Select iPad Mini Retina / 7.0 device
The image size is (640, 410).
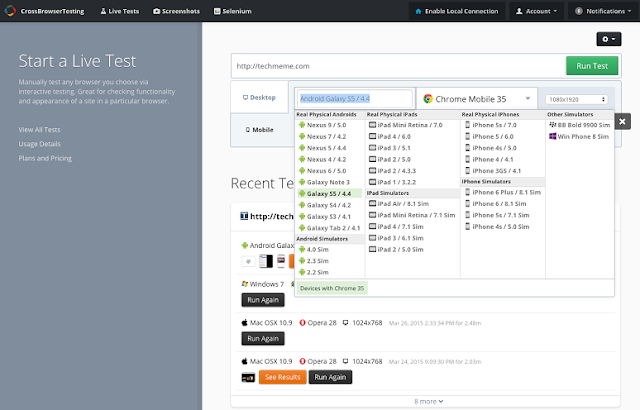pos(406,125)
